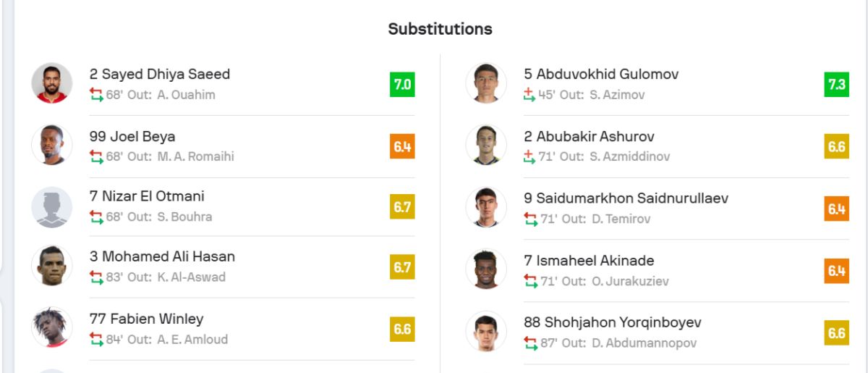Click substitution icon under Shohjahon Yorqinboyev
868x373 pixels.
click(530, 343)
